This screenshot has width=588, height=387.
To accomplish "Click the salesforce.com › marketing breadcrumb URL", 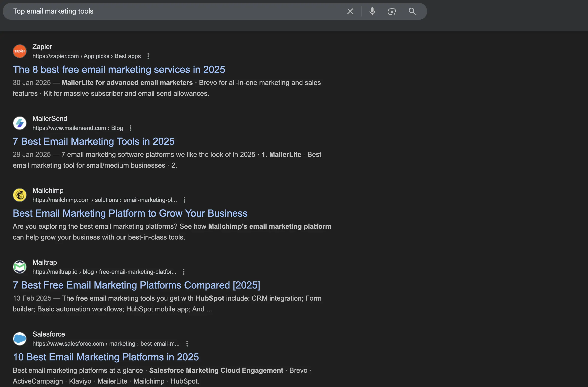I will pyautogui.click(x=106, y=343).
